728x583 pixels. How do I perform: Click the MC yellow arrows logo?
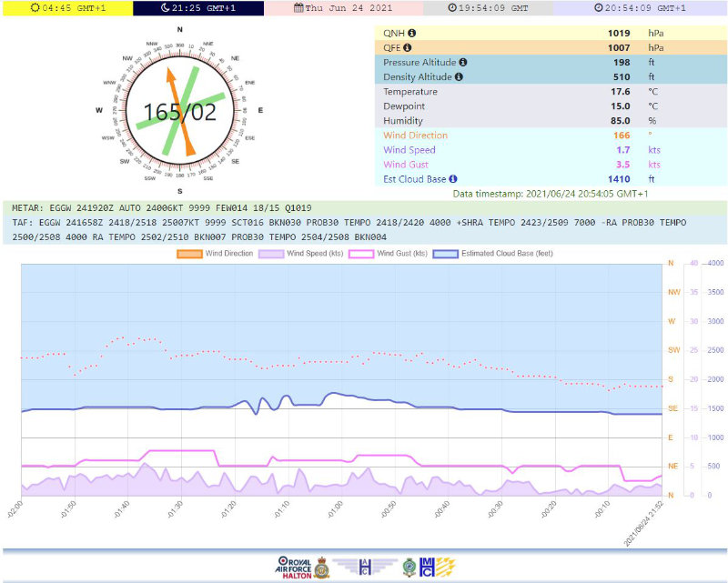[437, 568]
